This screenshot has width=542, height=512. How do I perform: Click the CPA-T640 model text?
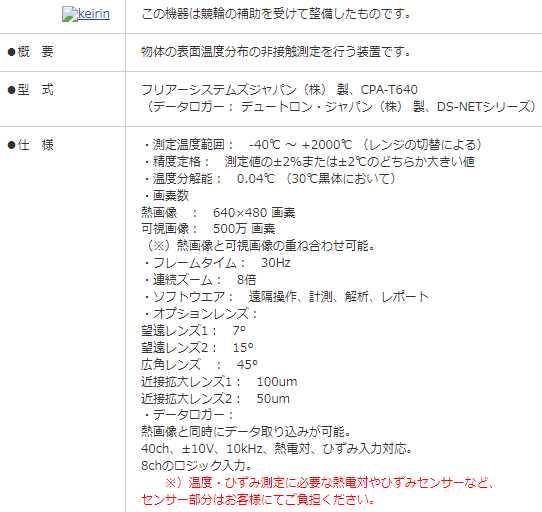click(x=389, y=90)
